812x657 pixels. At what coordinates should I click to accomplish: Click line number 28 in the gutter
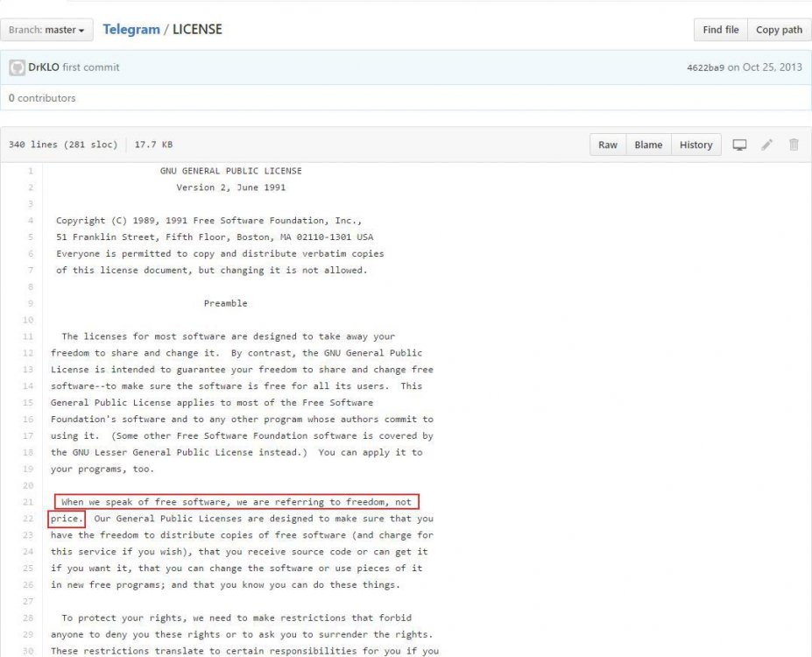[27, 618]
